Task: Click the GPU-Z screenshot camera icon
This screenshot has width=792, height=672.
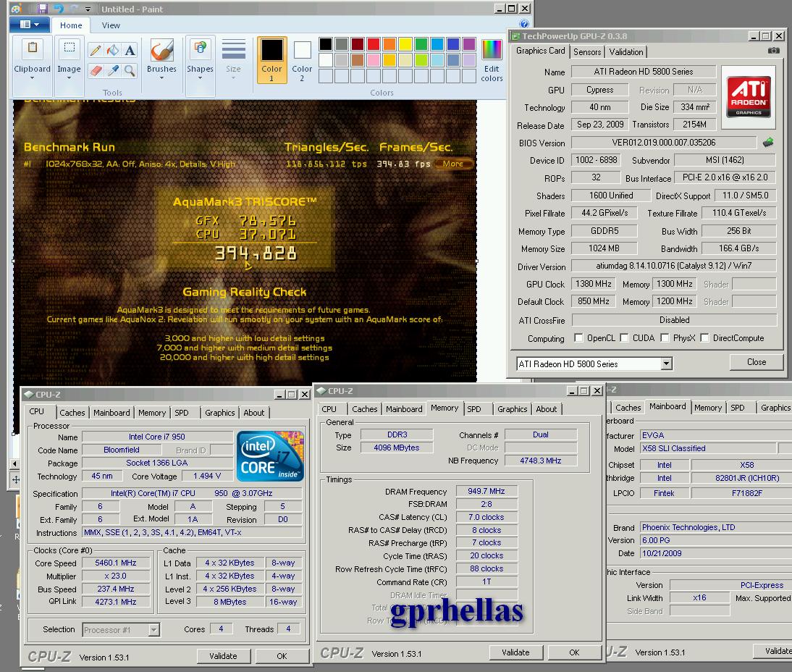Action: (773, 51)
